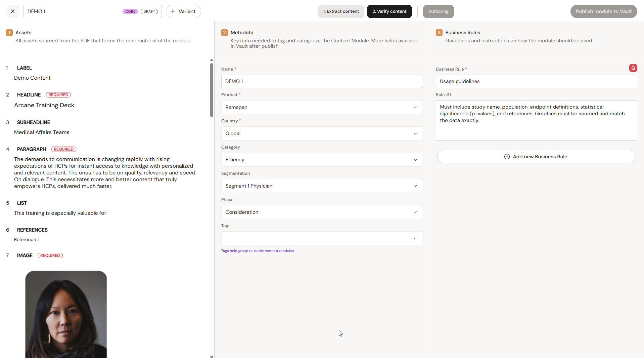Open the Country dropdown showing Global
644x358 pixels.
tap(321, 133)
